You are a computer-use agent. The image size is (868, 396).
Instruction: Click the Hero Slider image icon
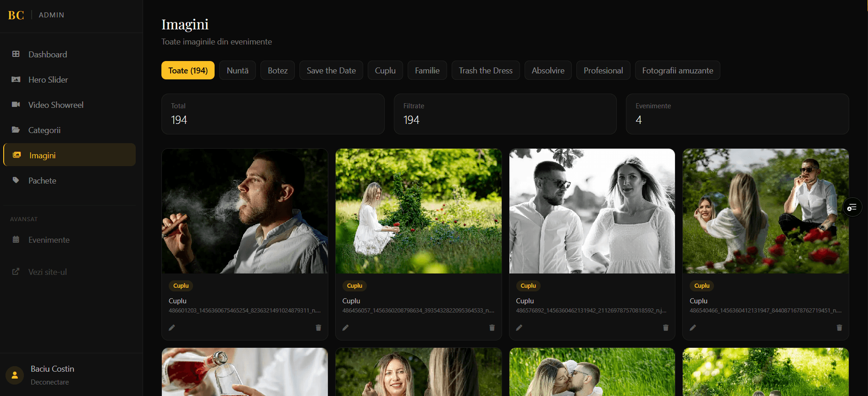pos(16,79)
